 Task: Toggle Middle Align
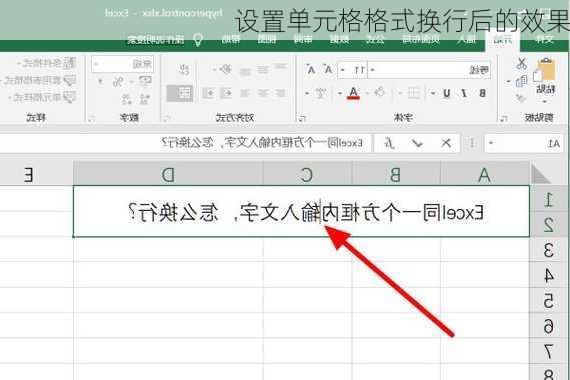262,69
